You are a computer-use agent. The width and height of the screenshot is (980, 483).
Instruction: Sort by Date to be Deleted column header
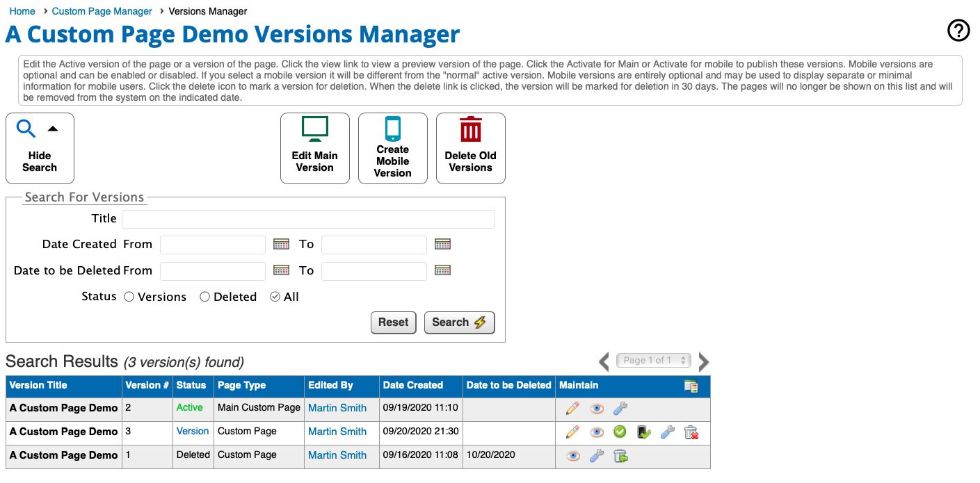tap(508, 385)
